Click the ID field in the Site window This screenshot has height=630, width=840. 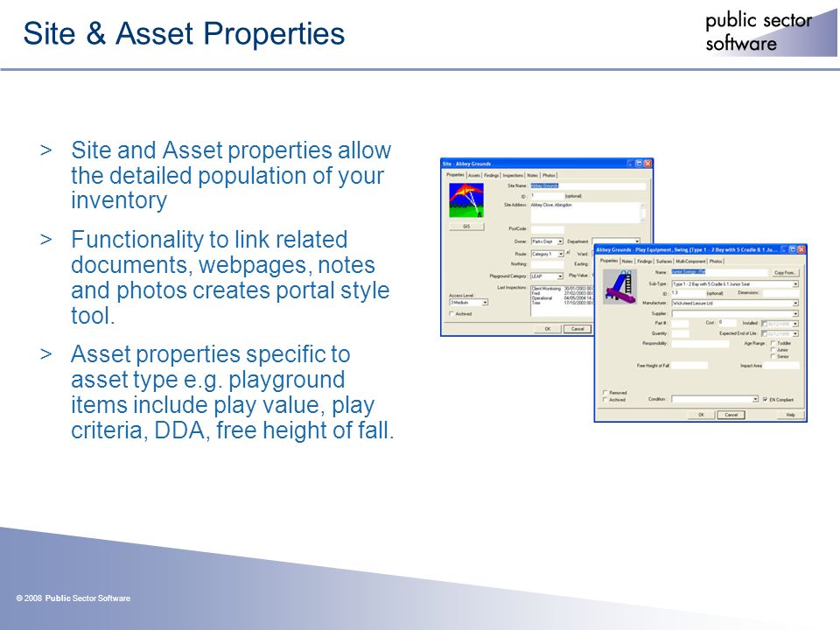547,196
